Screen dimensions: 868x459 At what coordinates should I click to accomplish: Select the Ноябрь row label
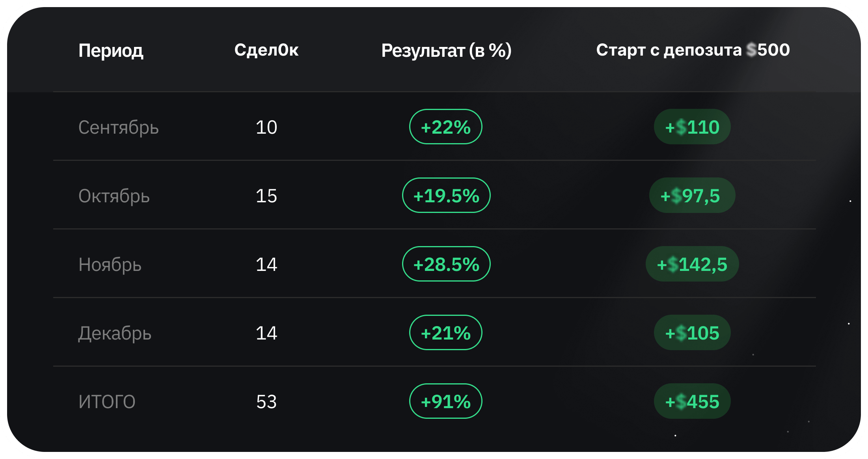point(110,265)
